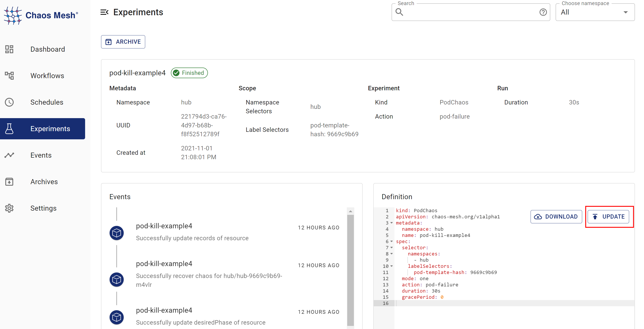Collapse the sidebar menu icon
644x329 pixels.
click(x=104, y=12)
